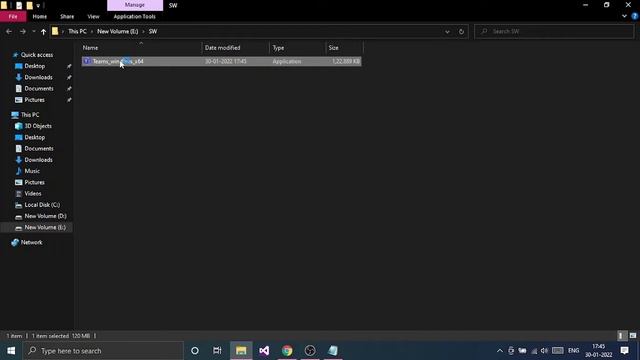Open the Action Center notifications
This screenshot has width=640, height=360.
tap(624, 351)
